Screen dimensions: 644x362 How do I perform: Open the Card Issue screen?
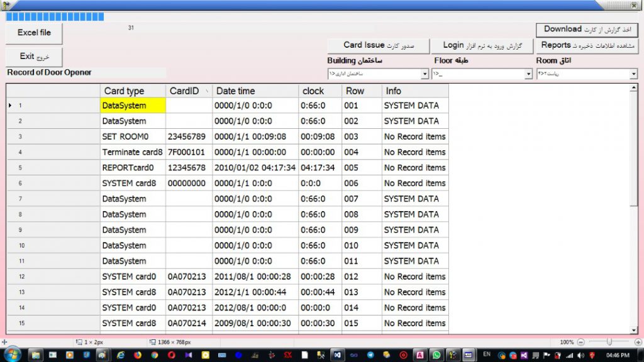click(378, 45)
